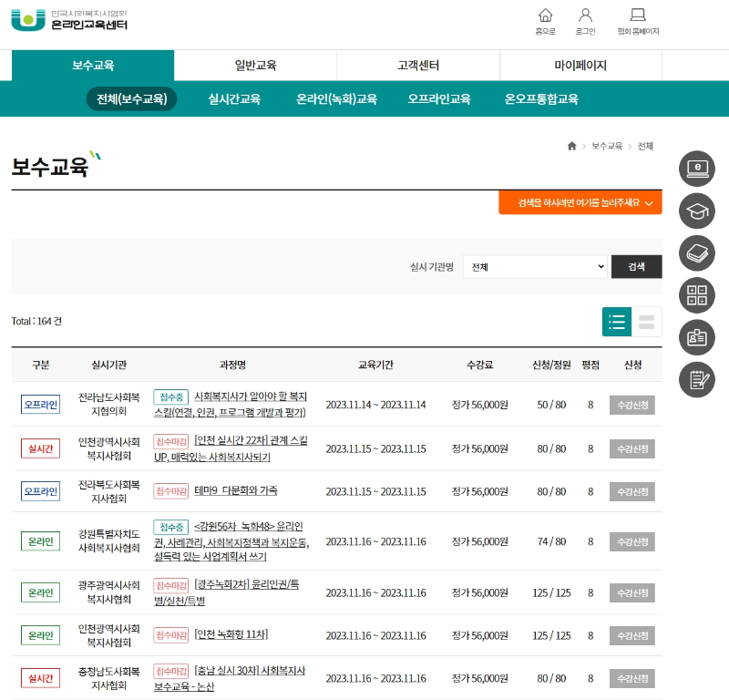Click the graduation cap icon in right sidebar
Viewport: 729px width, 700px height.
(x=697, y=211)
